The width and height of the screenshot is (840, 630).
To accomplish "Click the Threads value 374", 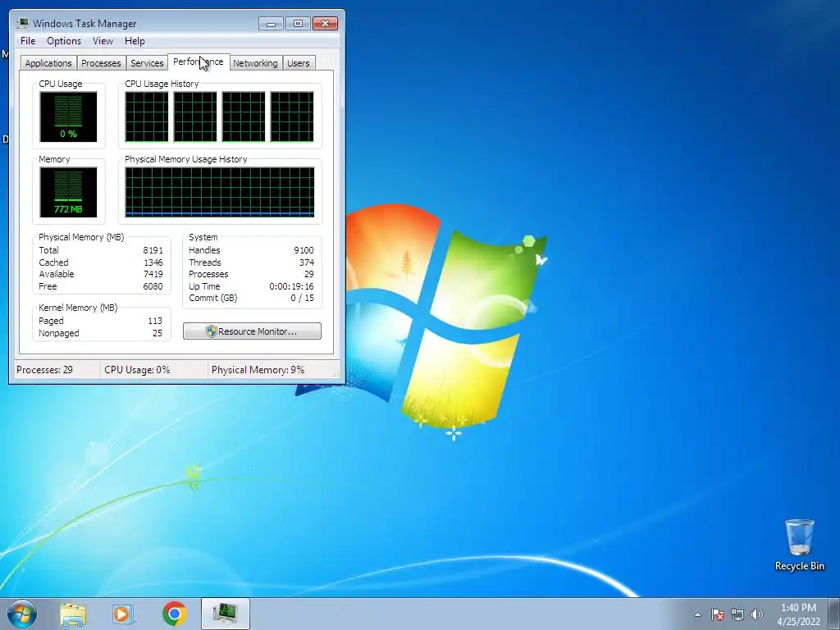I will 307,262.
